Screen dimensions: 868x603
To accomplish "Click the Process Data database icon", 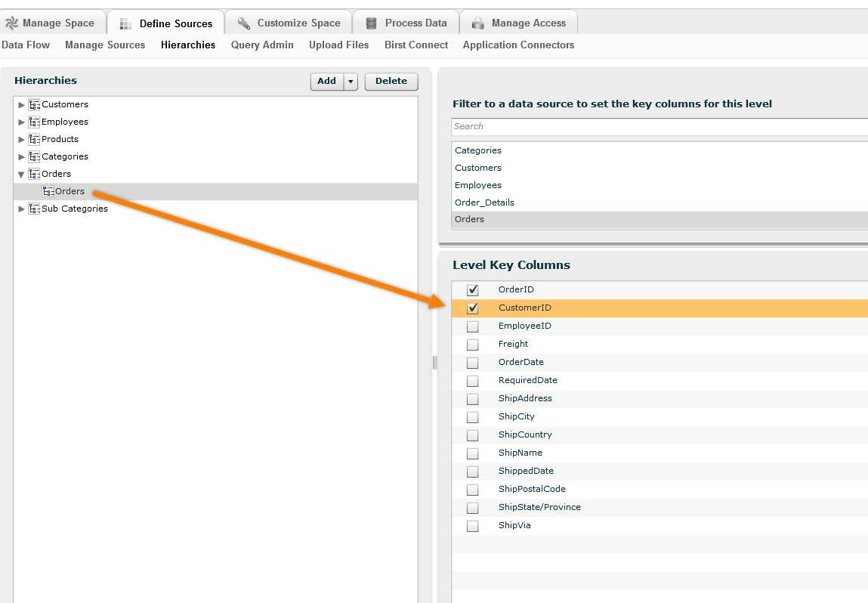I will tap(372, 23).
